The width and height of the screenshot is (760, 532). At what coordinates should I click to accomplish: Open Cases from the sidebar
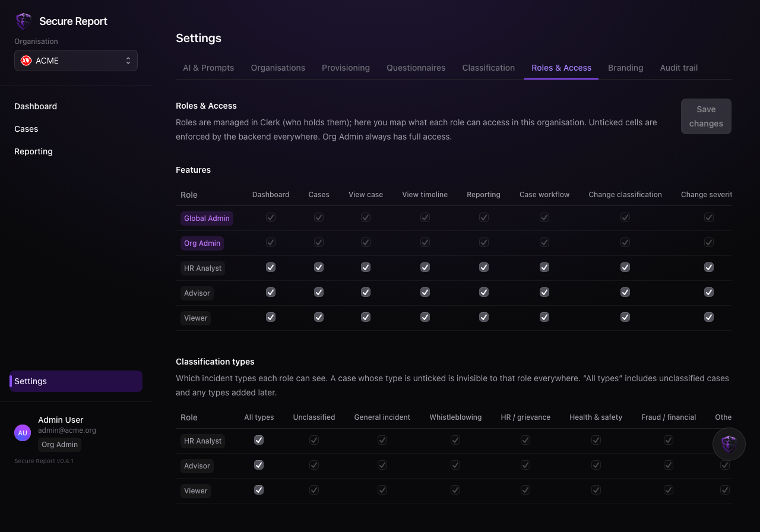[26, 129]
